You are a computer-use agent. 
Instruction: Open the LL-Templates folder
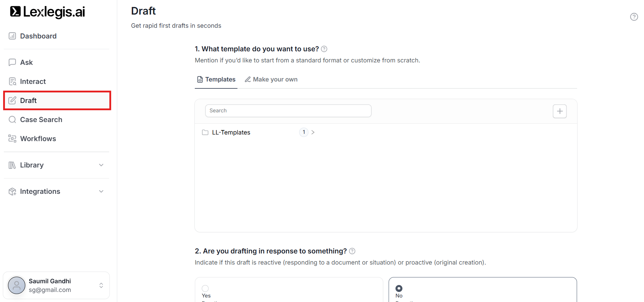tap(231, 132)
